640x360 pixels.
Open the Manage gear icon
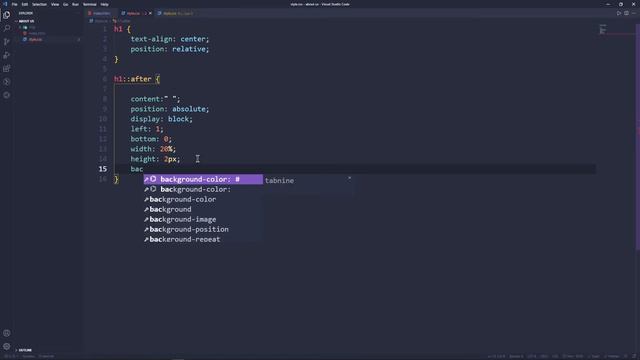[7, 347]
